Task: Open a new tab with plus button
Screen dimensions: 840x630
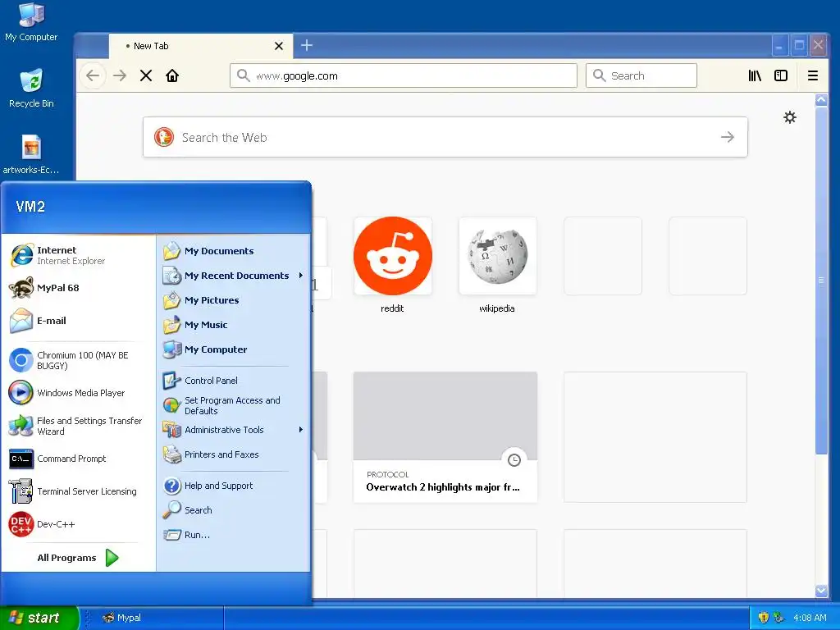Action: pos(307,46)
